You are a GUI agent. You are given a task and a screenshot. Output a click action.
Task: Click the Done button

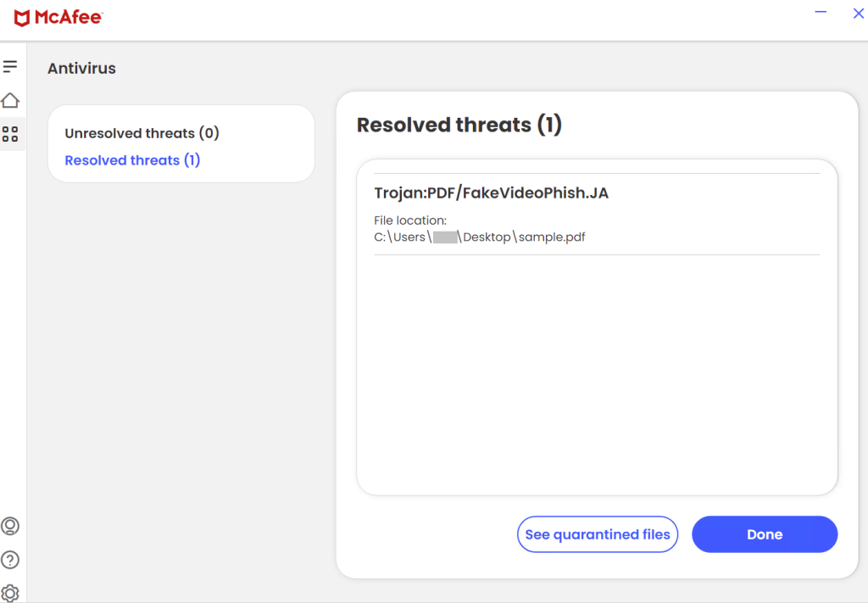[764, 534]
